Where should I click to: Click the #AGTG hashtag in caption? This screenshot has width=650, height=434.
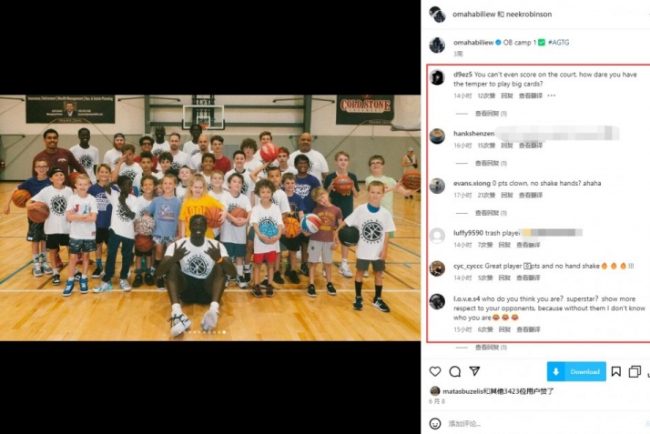pos(558,42)
